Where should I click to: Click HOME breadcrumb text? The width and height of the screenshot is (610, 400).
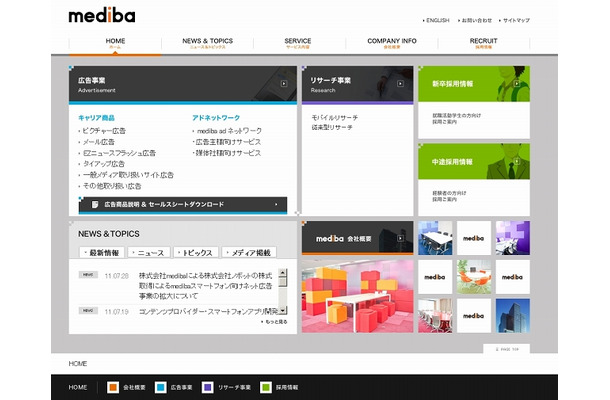(x=78, y=363)
